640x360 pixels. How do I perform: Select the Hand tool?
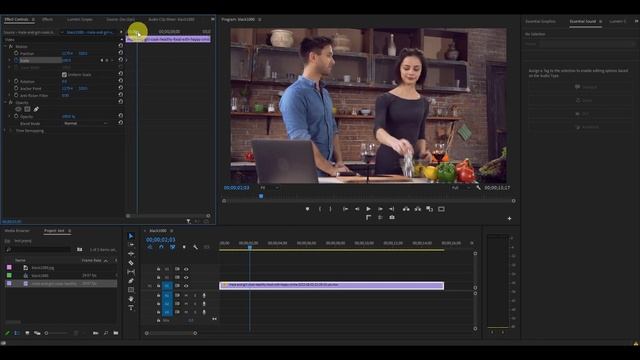click(131, 299)
